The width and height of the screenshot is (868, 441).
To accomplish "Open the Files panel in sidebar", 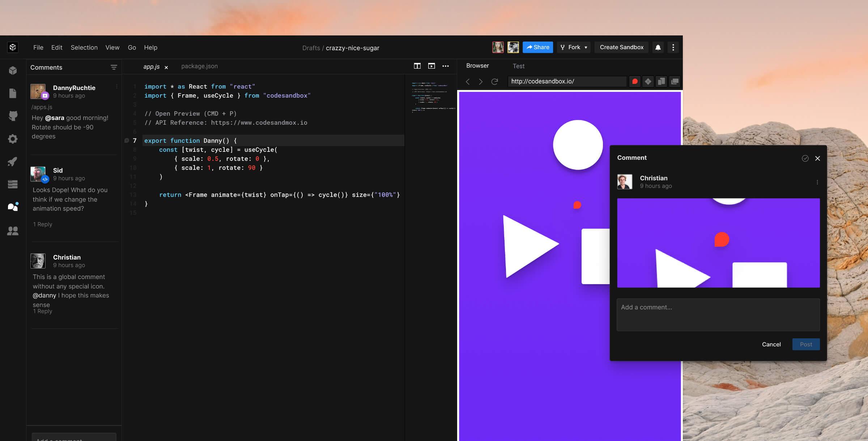I will pos(13,93).
